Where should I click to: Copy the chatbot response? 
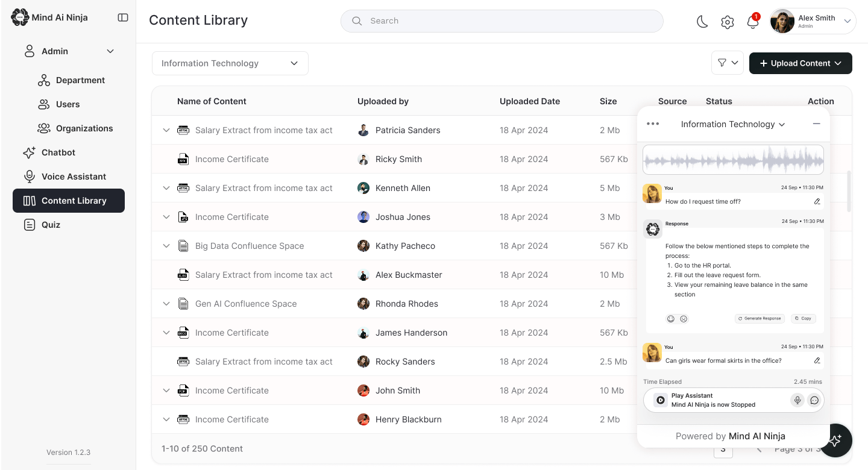tap(803, 318)
